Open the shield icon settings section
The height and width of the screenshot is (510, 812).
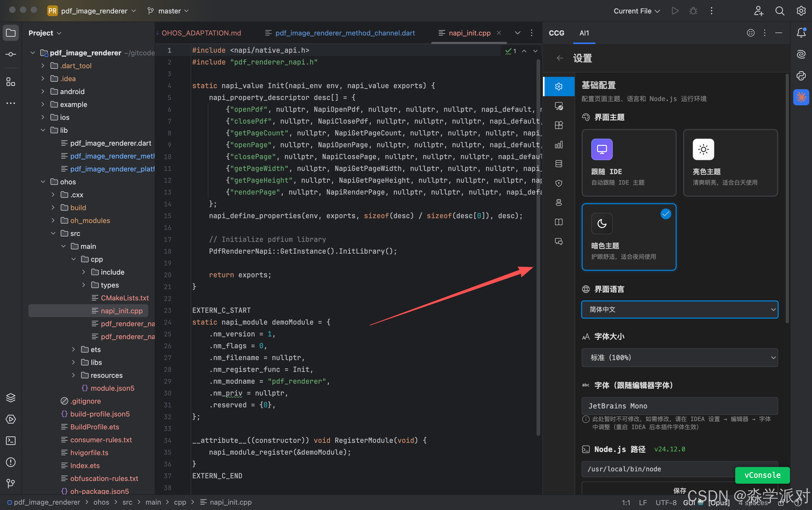click(559, 183)
